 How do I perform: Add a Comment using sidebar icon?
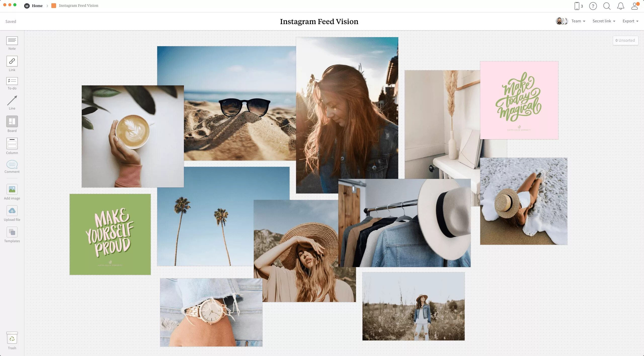point(12,165)
